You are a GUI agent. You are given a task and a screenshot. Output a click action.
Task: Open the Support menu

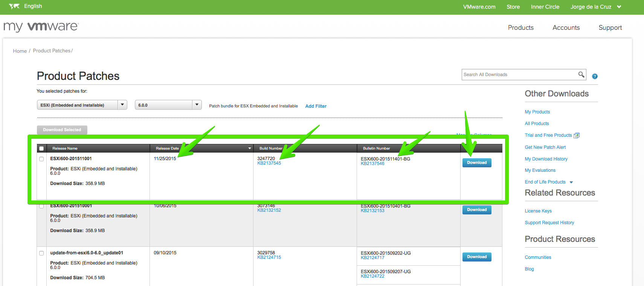click(610, 28)
